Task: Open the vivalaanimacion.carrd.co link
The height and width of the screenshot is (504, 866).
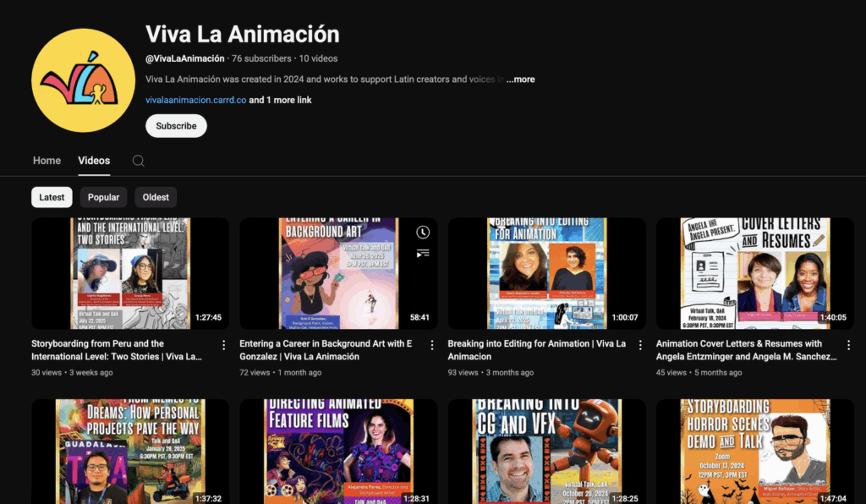Action: point(195,100)
